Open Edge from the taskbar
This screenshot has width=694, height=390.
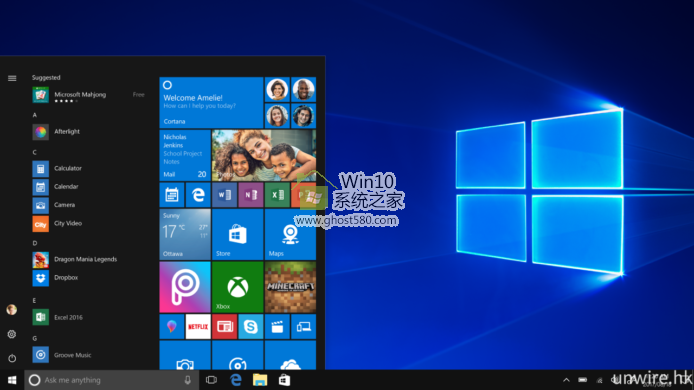pyautogui.click(x=236, y=380)
